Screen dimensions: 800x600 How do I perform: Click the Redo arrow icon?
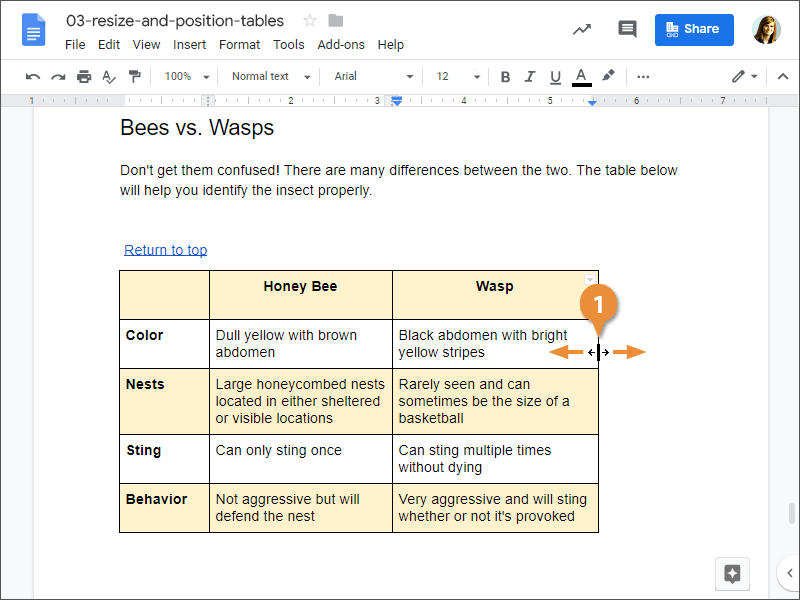(x=58, y=77)
